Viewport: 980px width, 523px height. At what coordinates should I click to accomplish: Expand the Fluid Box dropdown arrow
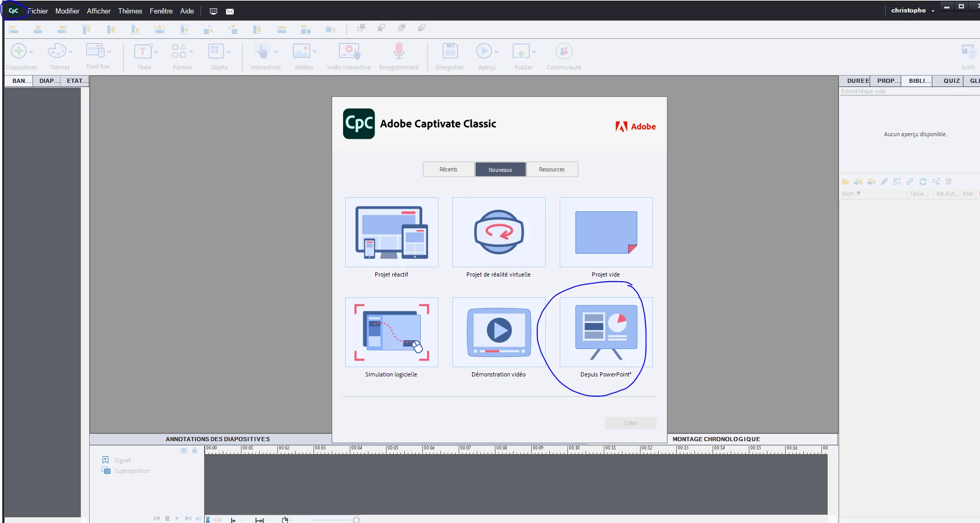[109, 52]
